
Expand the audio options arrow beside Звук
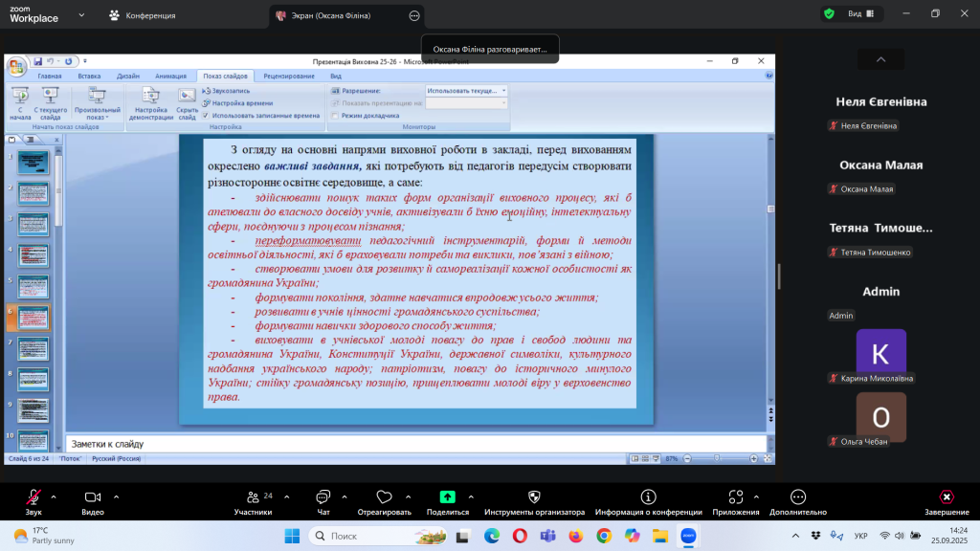pos(54,496)
